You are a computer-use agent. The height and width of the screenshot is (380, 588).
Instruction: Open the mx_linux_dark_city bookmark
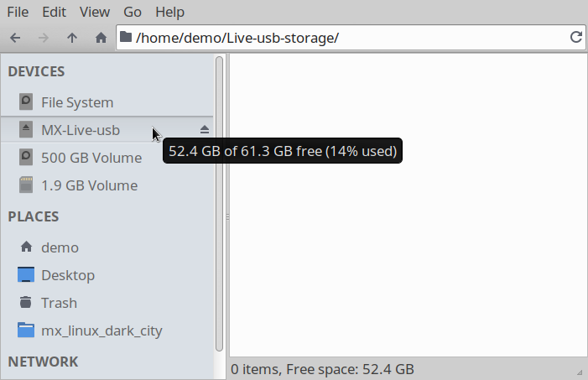107,331
